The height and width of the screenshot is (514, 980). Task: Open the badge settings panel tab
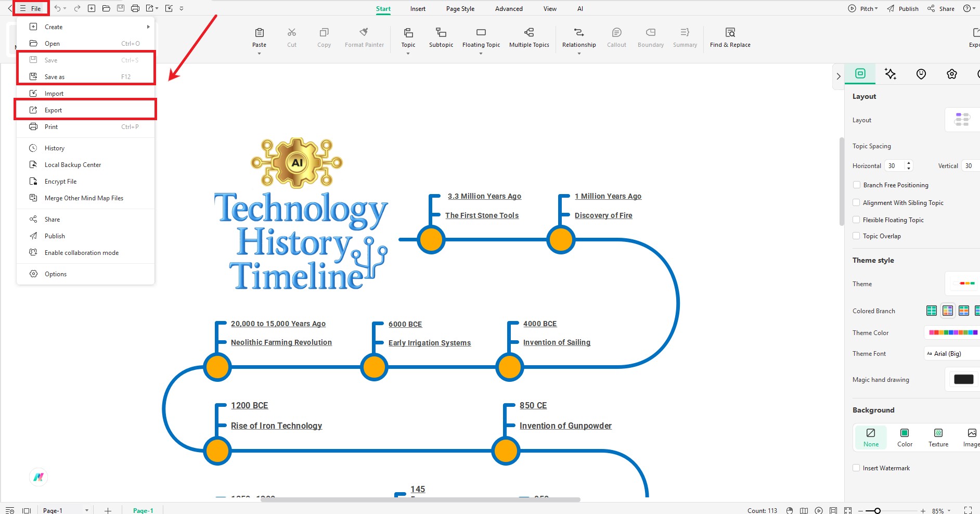click(952, 74)
